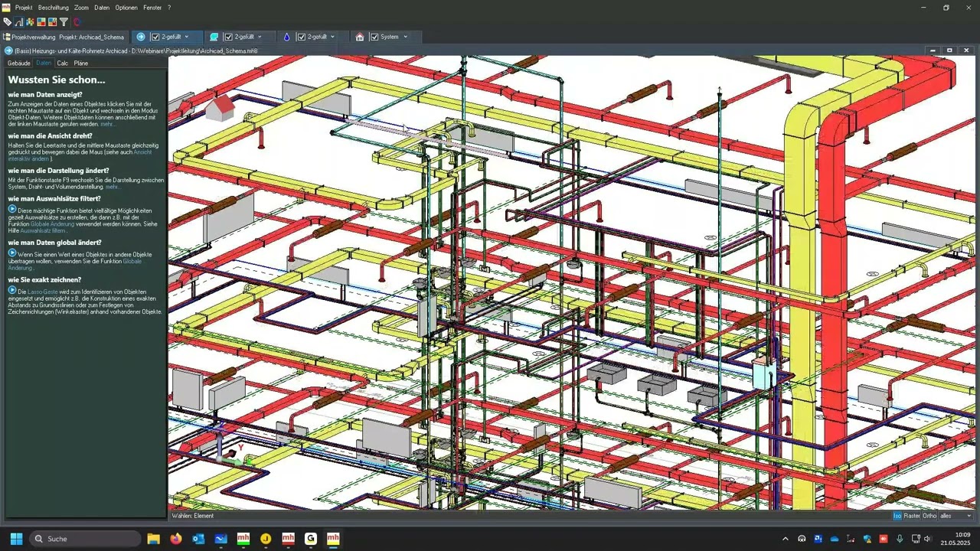Select the label tag tool icon
This screenshot has height=551, width=980.
[8, 22]
